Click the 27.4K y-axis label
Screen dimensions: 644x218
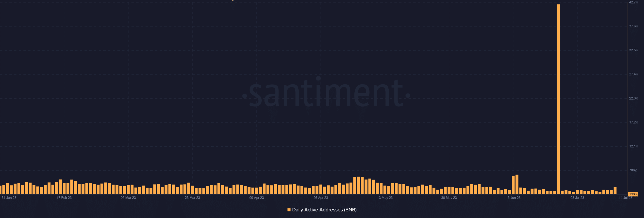click(633, 74)
